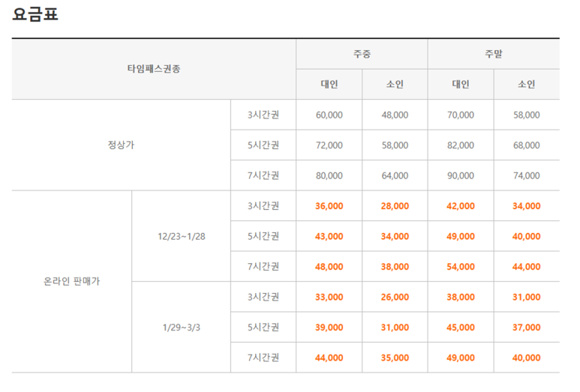This screenshot has width=580, height=392.
Task: Click 7시간권 label in 12/23~1/28 section
Action: coord(263,266)
